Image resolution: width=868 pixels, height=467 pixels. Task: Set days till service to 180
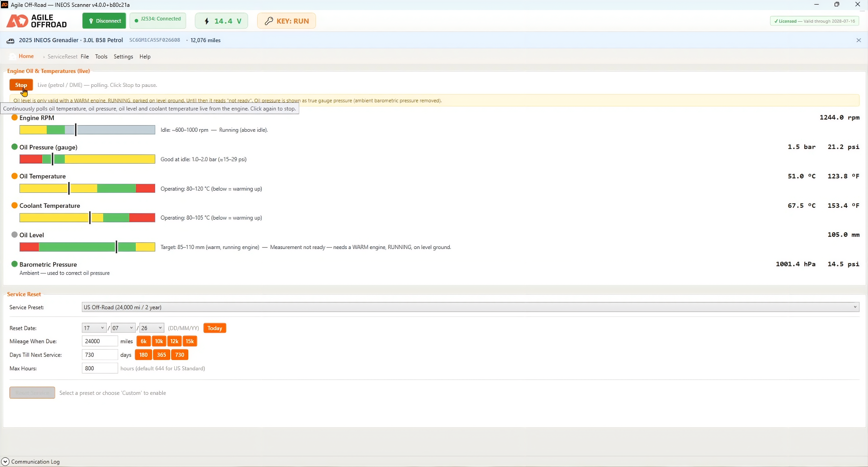143,355
